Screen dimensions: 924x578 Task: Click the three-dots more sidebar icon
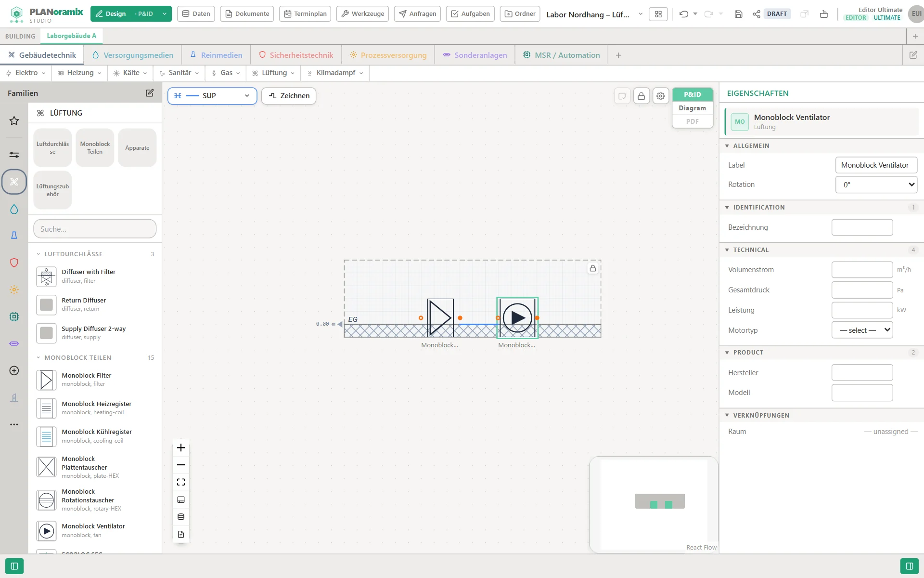(14, 424)
